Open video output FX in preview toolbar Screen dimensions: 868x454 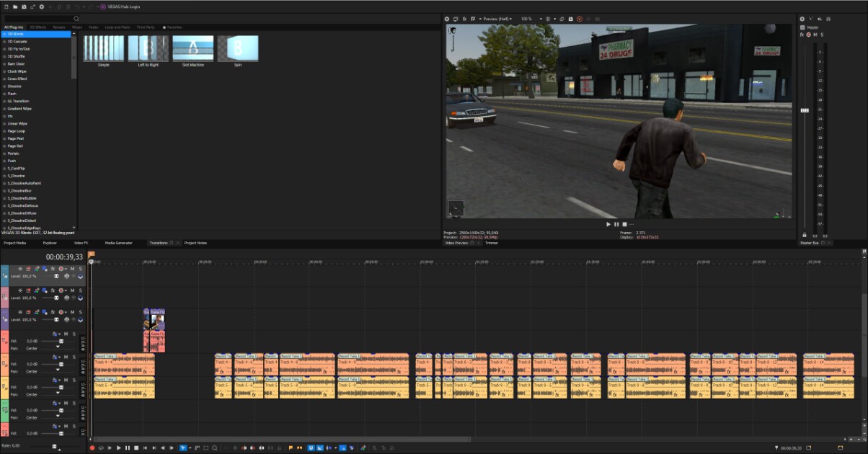pos(465,19)
